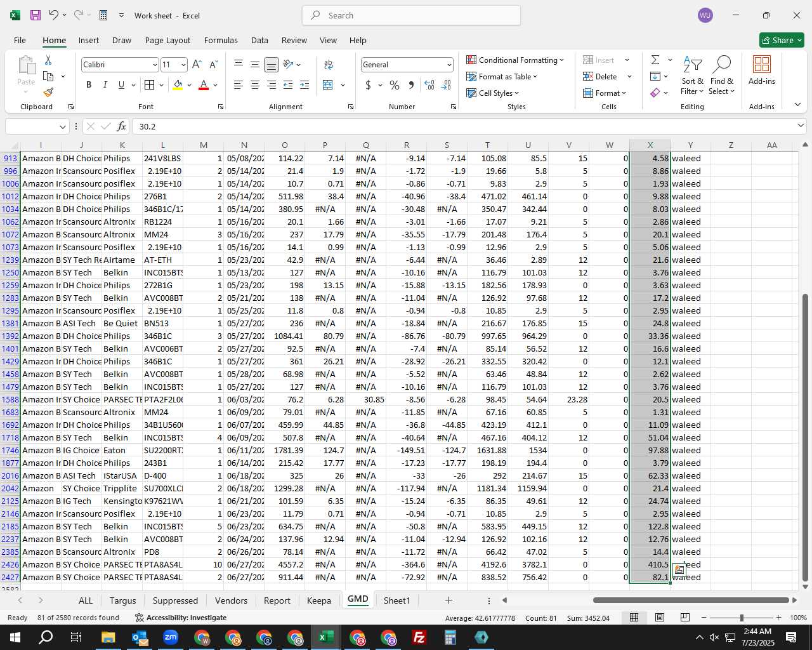Decrease font size

(x=213, y=65)
